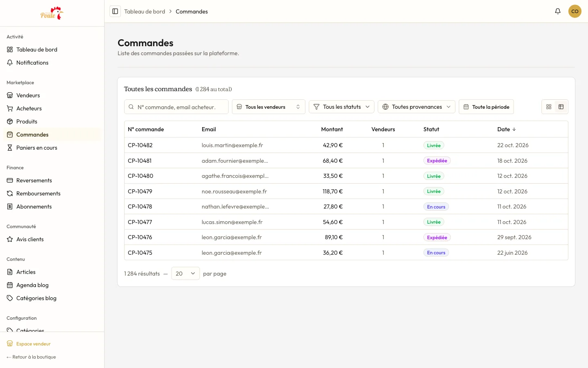Open Produits menu item
The image size is (588, 368).
click(52, 121)
